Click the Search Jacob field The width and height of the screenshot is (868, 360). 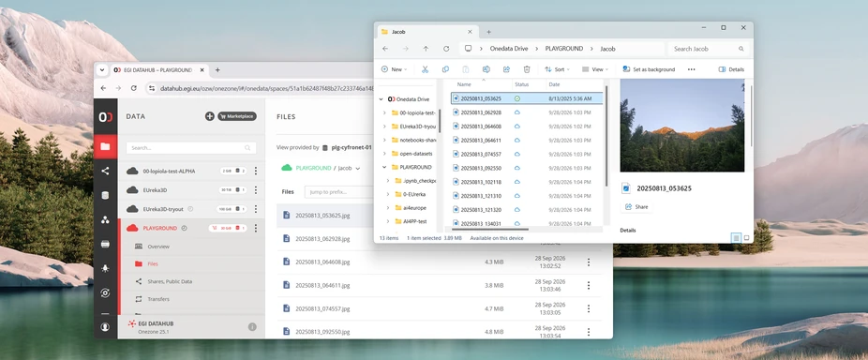pos(709,49)
